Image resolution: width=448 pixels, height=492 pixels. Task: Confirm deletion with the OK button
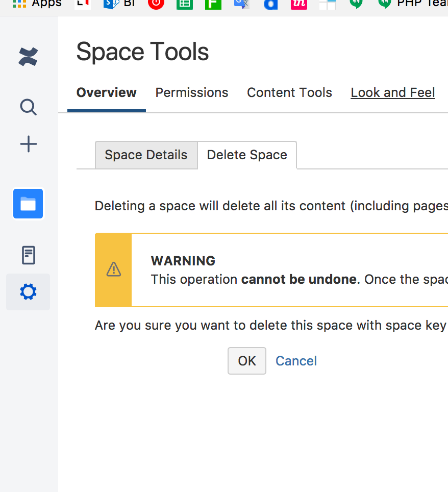click(x=247, y=361)
